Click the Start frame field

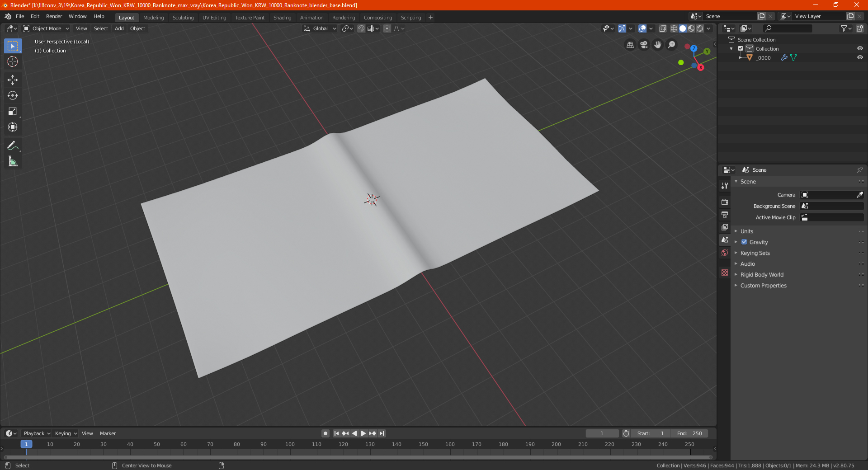tap(651, 433)
